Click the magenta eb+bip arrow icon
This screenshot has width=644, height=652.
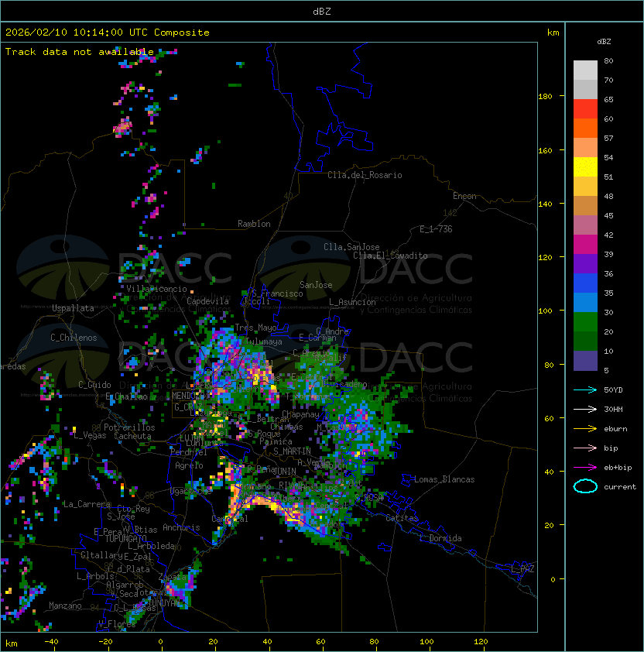point(585,468)
